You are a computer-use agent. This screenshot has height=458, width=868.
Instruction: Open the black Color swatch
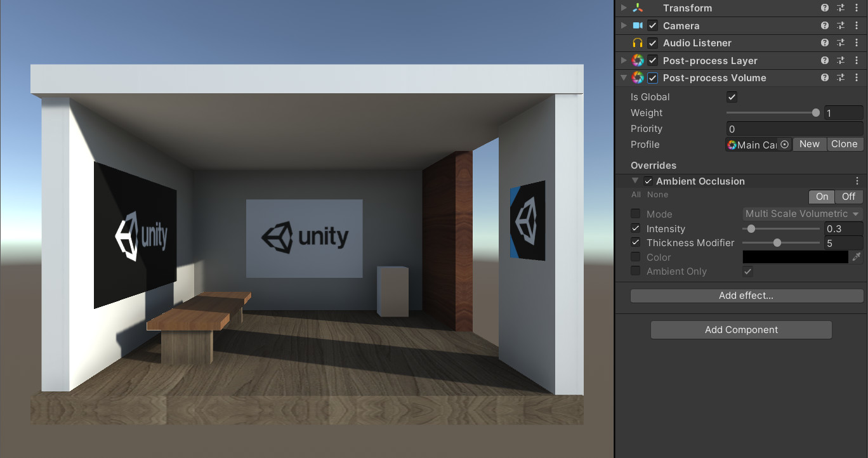tap(796, 257)
